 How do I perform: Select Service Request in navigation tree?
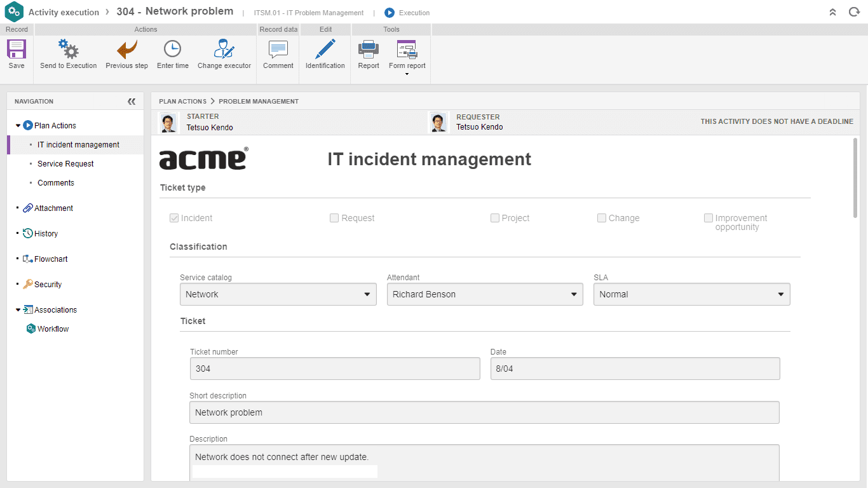click(65, 164)
